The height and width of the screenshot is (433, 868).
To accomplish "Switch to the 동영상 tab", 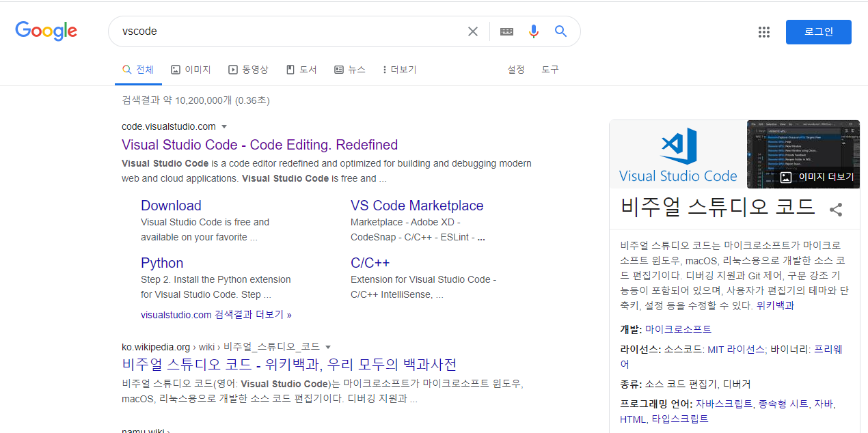I will (249, 70).
